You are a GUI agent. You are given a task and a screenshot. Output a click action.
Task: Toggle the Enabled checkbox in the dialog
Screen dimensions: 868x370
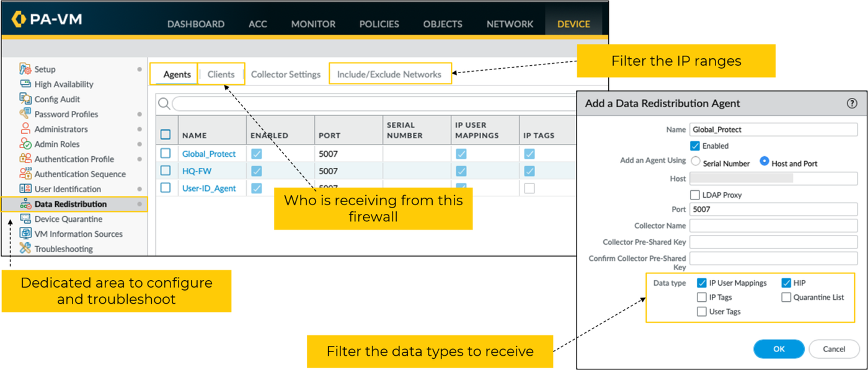point(695,146)
